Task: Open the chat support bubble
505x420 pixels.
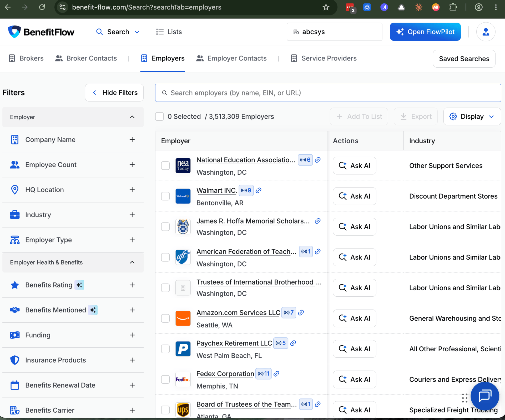Action: pos(484,396)
